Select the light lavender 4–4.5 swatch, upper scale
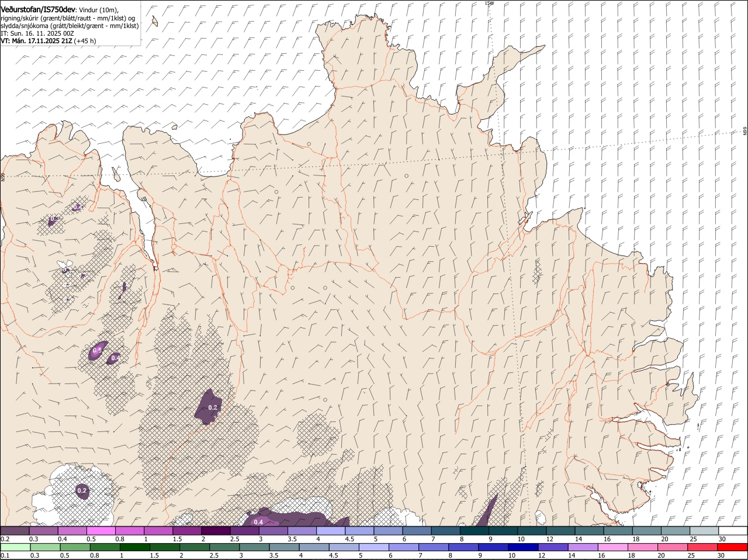Screen dimensions: 748x560 (x=331, y=531)
